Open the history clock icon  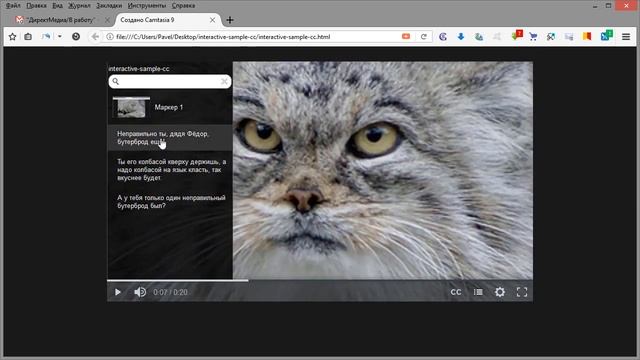tap(76, 37)
